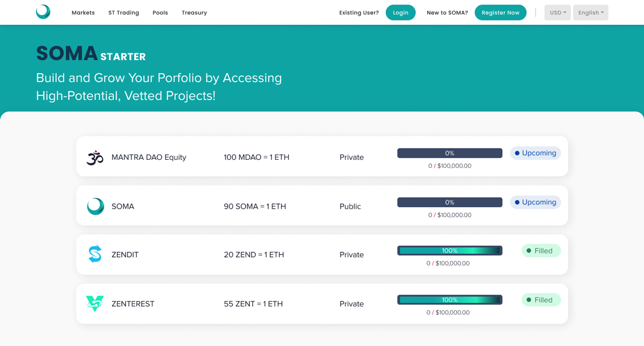
Task: Click the SOMA logo in the header
Action: pos(43,12)
